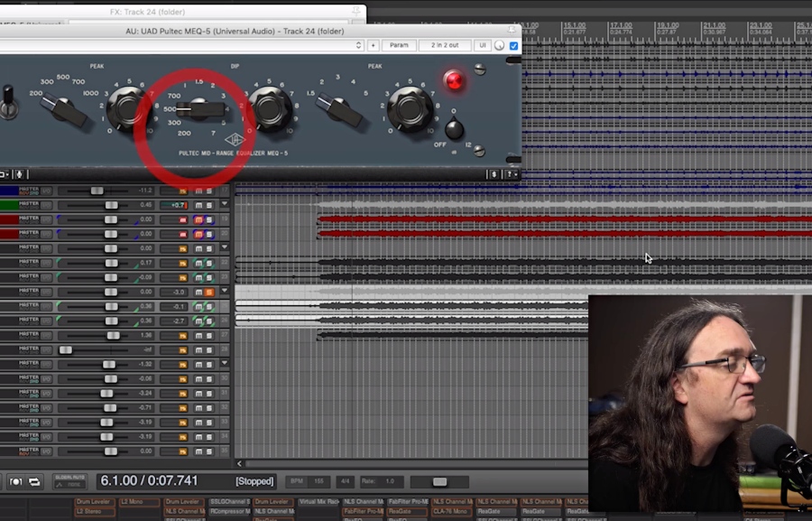Screen dimensions: 812x521
Task: Open I/O routing for track with volume -0.71
Action: pyautogui.click(x=47, y=408)
